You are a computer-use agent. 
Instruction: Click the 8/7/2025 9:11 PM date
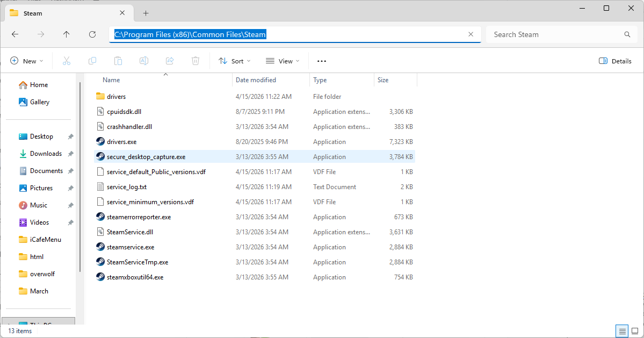[x=260, y=112]
